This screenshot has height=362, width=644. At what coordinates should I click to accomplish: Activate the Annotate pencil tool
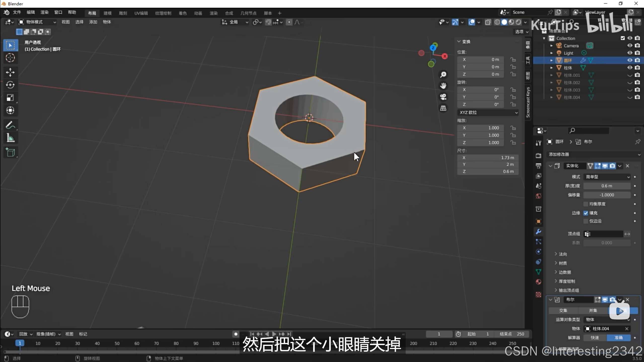(10, 125)
